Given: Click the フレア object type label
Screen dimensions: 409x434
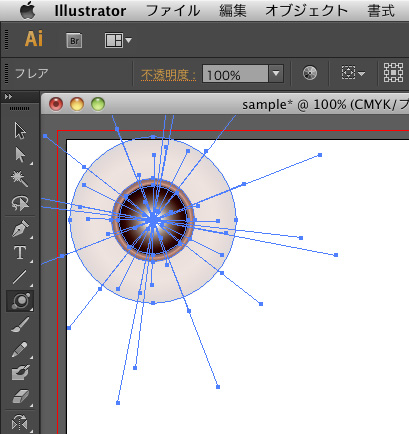Looking at the screenshot, I should (32, 73).
